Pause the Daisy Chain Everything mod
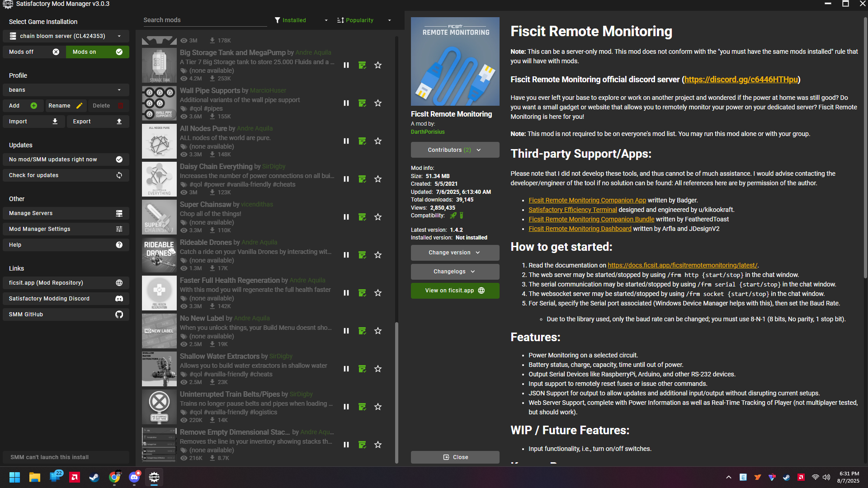The width and height of the screenshot is (868, 488). tap(346, 179)
